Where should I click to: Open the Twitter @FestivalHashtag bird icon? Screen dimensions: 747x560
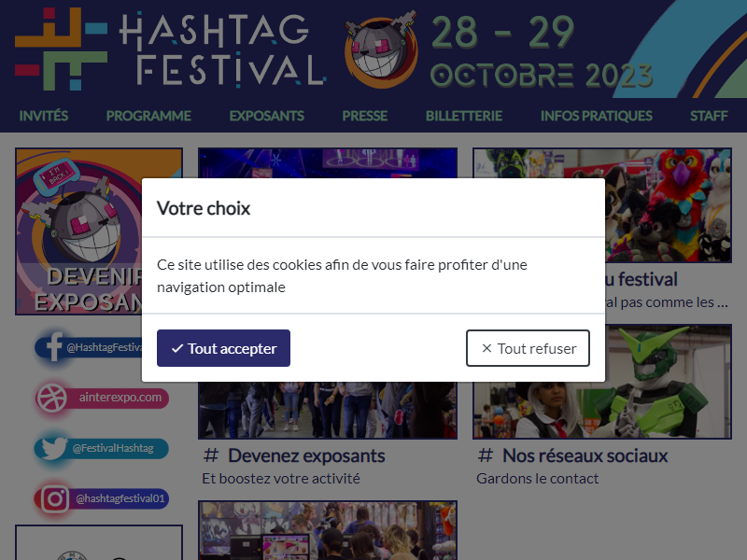53,448
